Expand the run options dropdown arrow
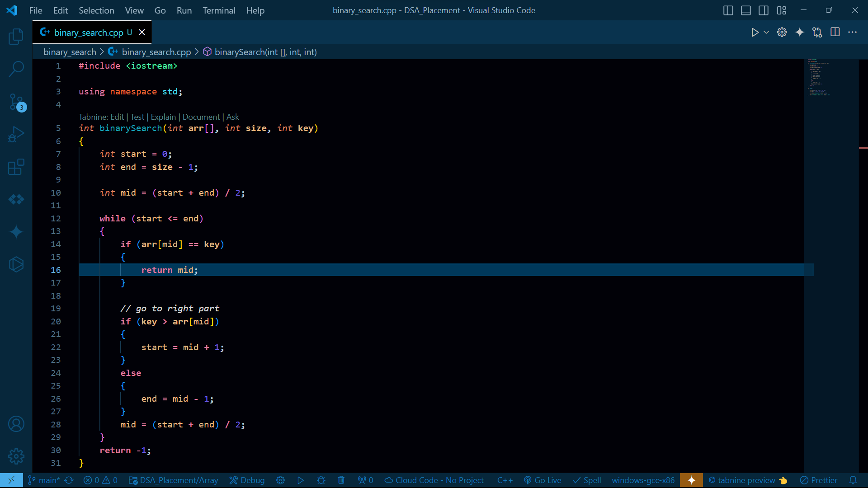Screen dimensions: 868x488 (x=766, y=32)
